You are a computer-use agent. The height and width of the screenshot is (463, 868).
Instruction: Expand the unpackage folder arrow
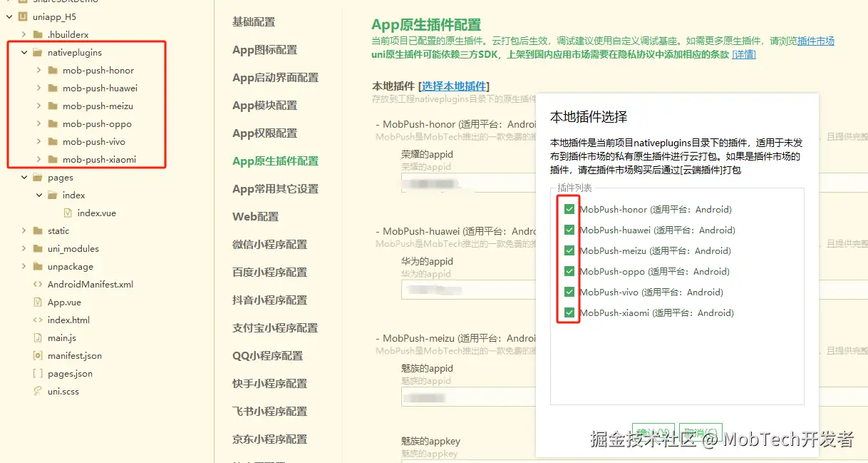(24, 266)
